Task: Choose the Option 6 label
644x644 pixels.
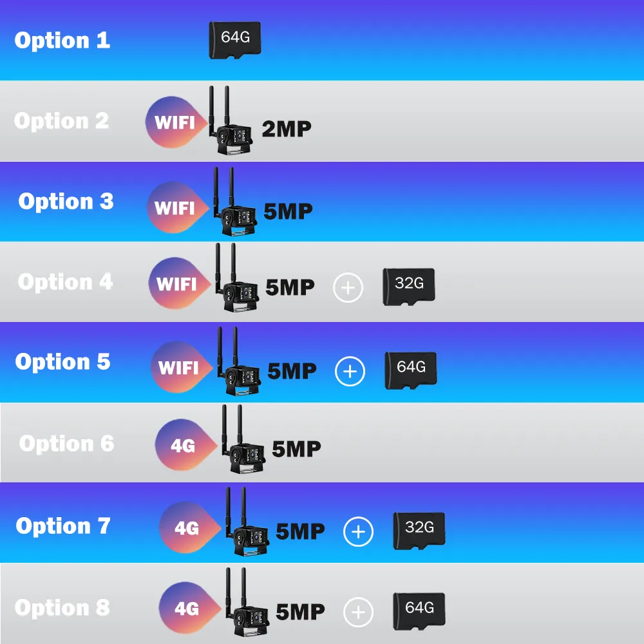Action: (x=66, y=444)
